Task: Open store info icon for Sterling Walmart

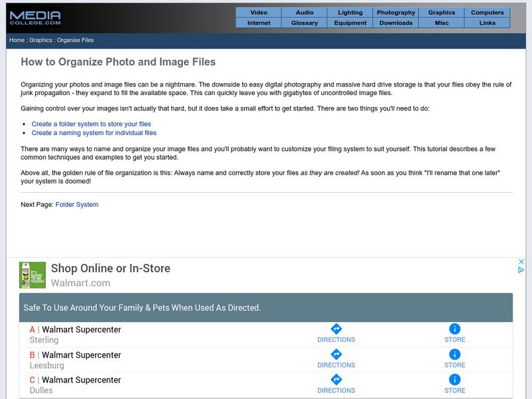Action: point(455,329)
